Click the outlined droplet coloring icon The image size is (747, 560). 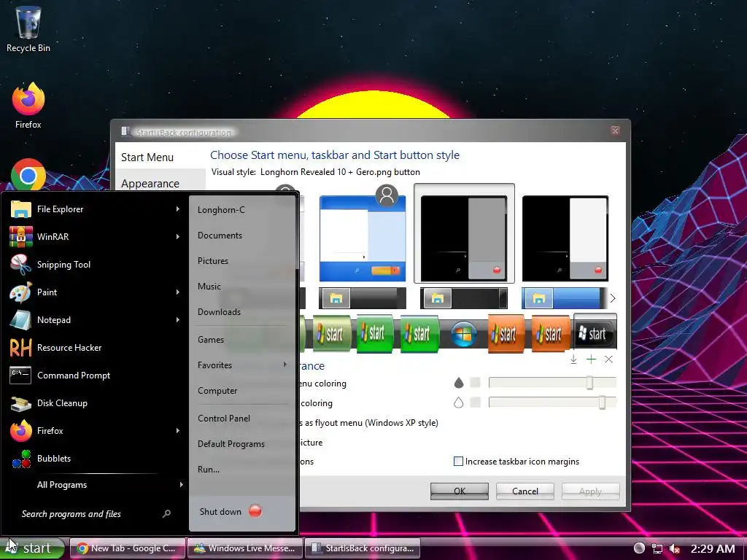[458, 402]
